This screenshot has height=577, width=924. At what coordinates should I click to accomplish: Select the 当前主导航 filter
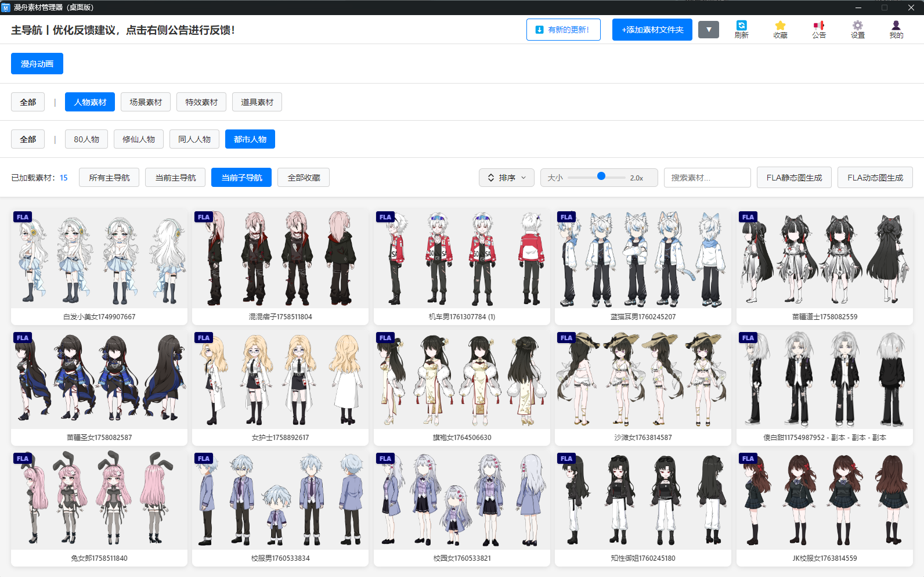[x=175, y=178]
